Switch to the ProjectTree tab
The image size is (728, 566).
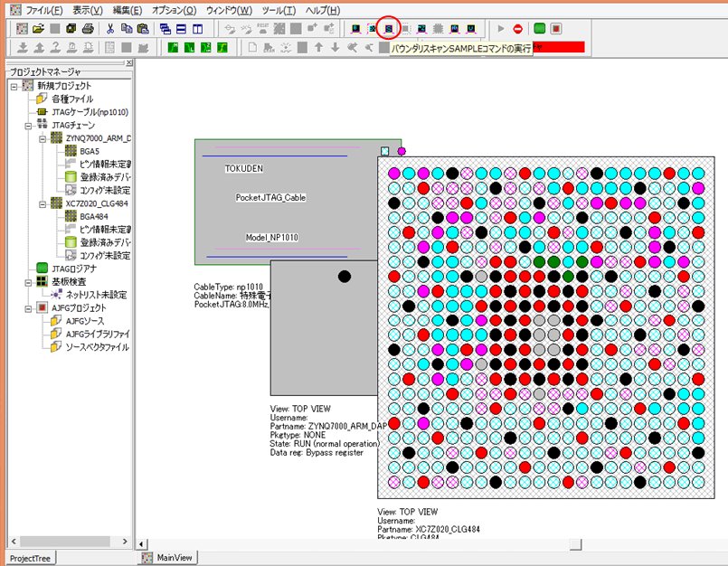coord(30,559)
